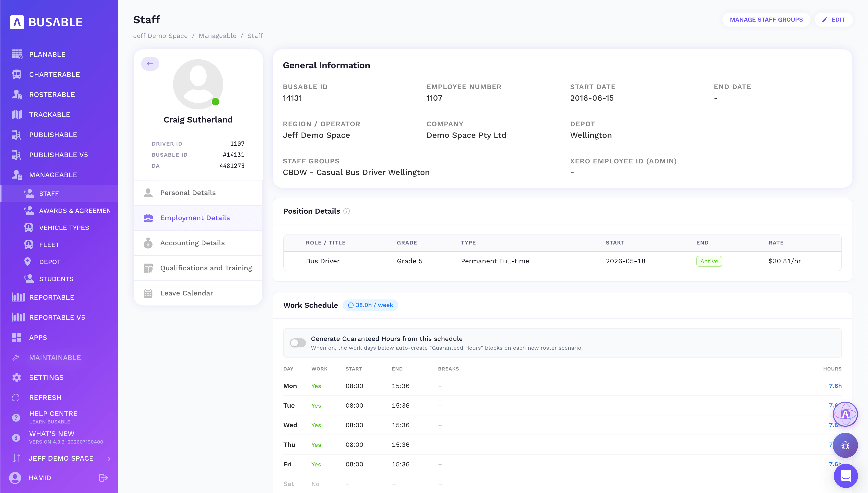Follow the Manageable breadcrumb link
Screen dimensions: 868x493
[218, 36]
